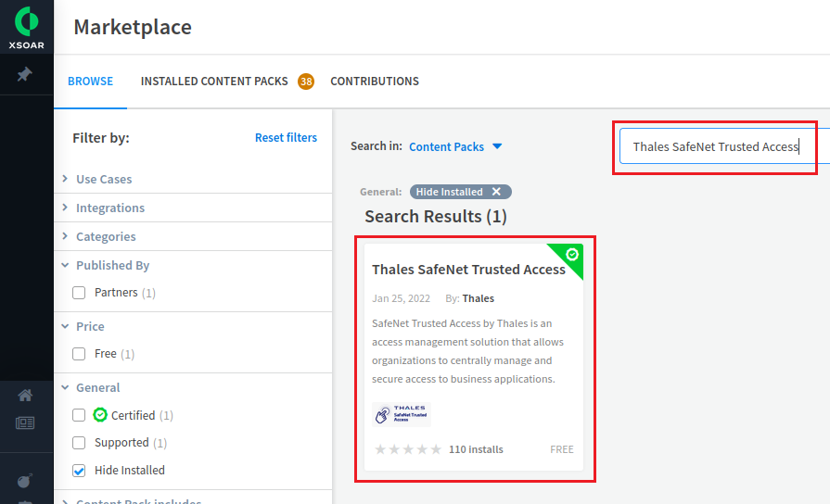Click the green certified badge on pack card
This screenshot has width=830, height=504.
pyautogui.click(x=571, y=255)
